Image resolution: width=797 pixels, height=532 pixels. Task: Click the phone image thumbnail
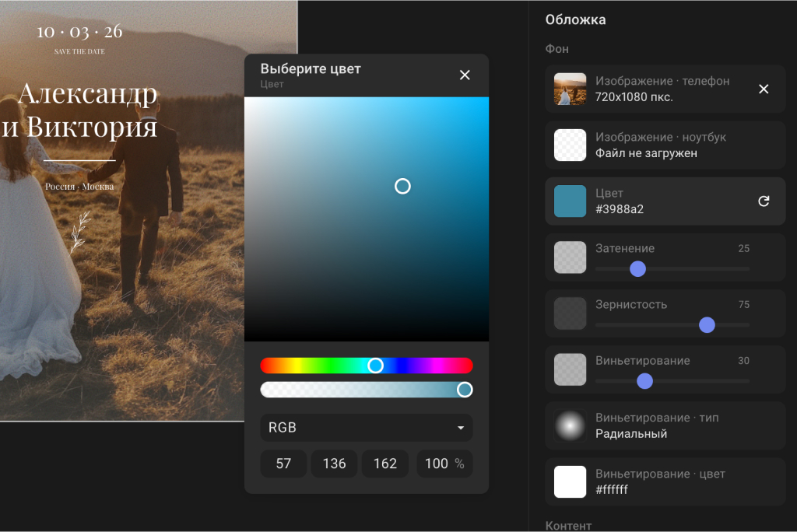[570, 89]
